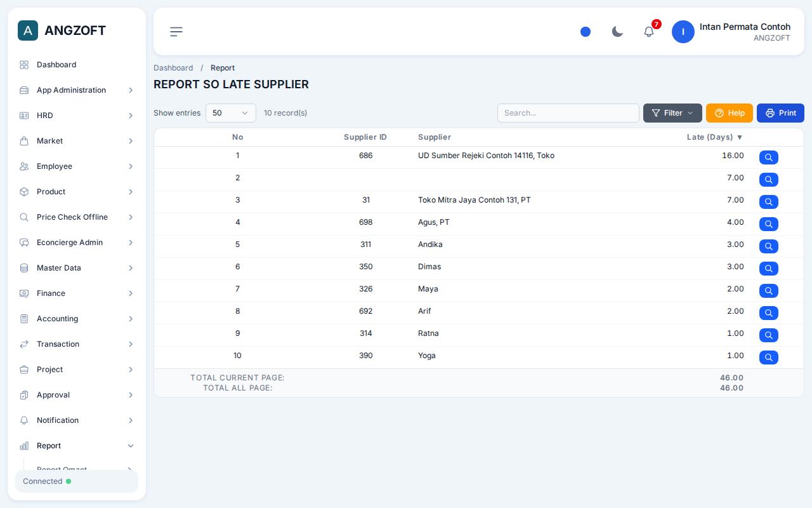
Task: View details for Maya row
Action: tap(769, 291)
